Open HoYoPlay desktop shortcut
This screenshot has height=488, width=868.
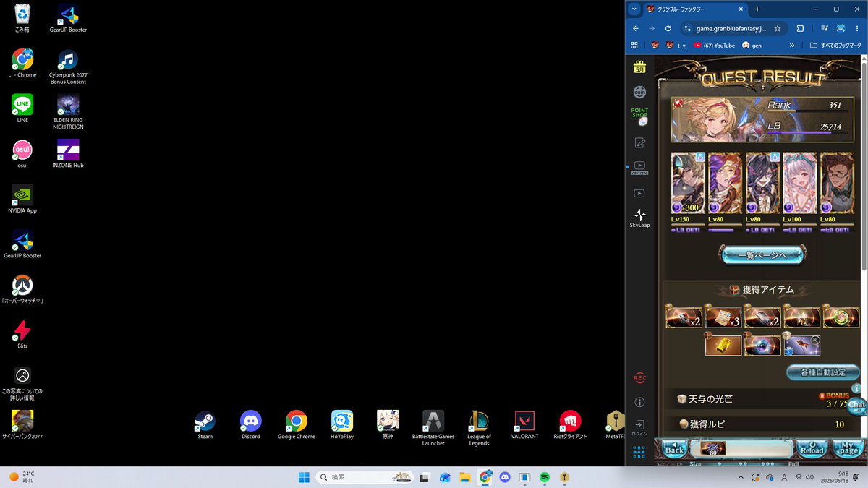(342, 425)
